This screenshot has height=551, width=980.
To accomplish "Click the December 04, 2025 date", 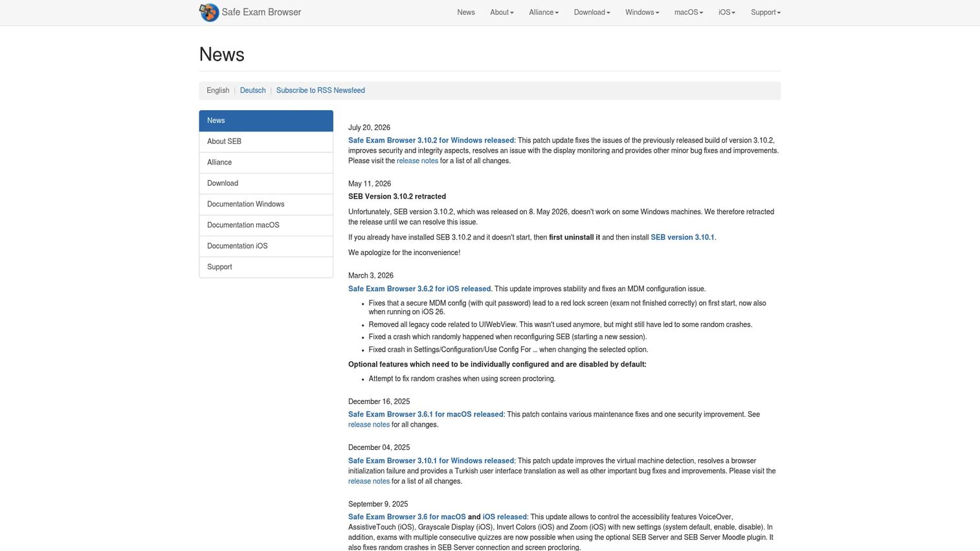I will (x=379, y=448).
